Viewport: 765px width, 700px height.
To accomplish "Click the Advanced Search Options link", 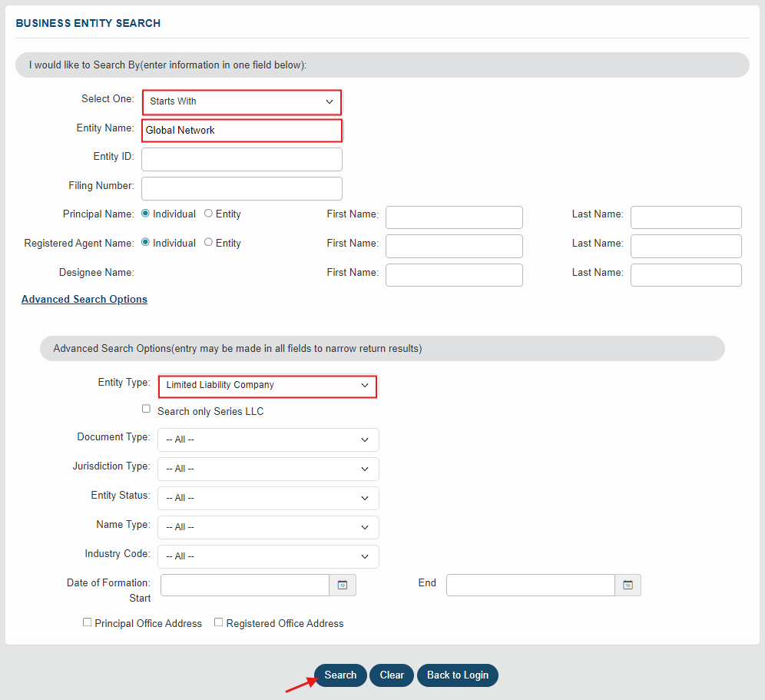I will coord(84,299).
